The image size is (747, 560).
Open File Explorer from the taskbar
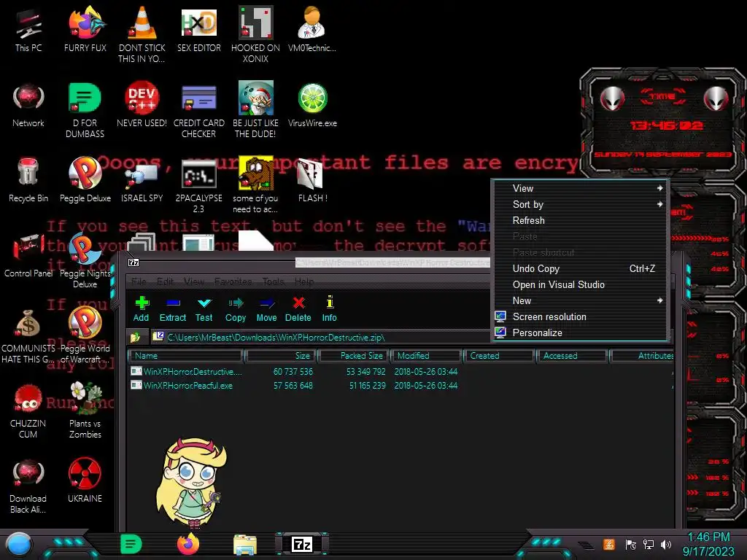pyautogui.click(x=245, y=545)
